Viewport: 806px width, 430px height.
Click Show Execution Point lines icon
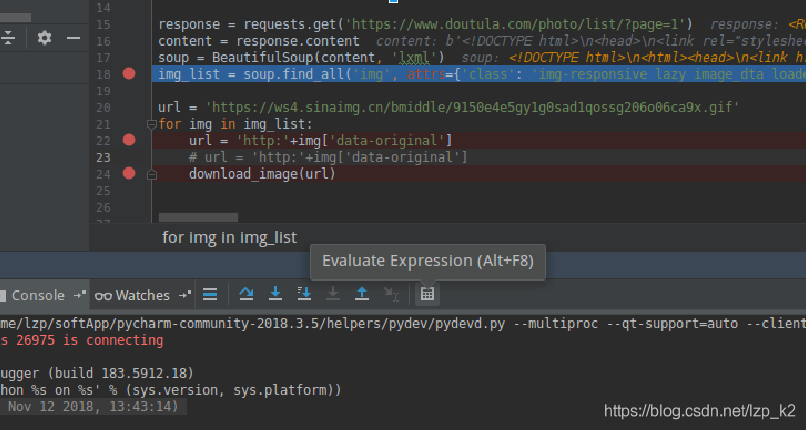pos(210,294)
